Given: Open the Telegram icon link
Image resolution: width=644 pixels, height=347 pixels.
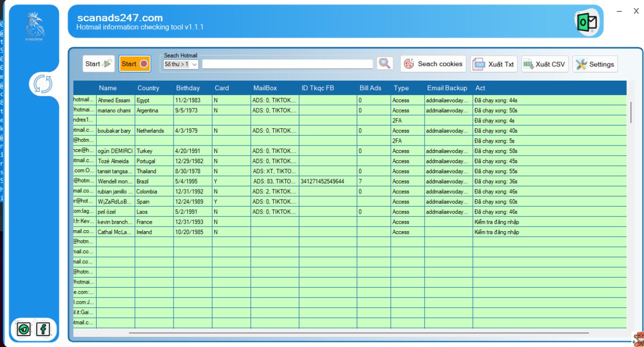Looking at the screenshot, I should tap(24, 329).
